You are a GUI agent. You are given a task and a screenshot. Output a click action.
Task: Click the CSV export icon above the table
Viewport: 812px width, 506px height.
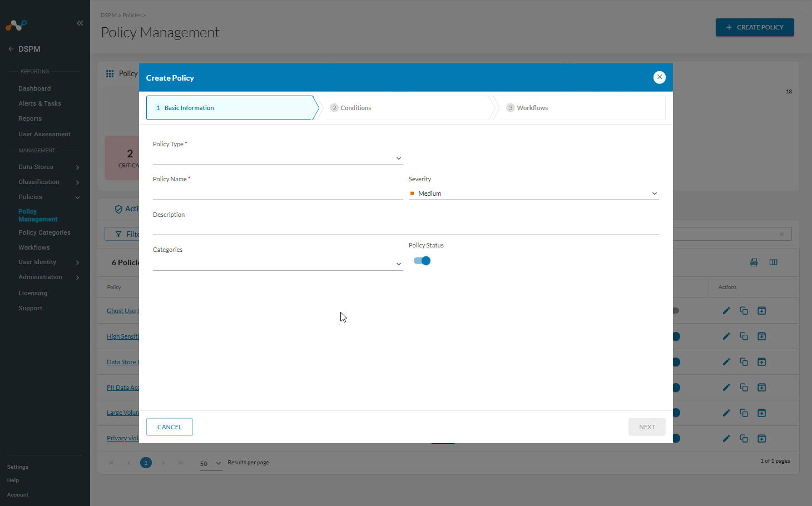754,262
